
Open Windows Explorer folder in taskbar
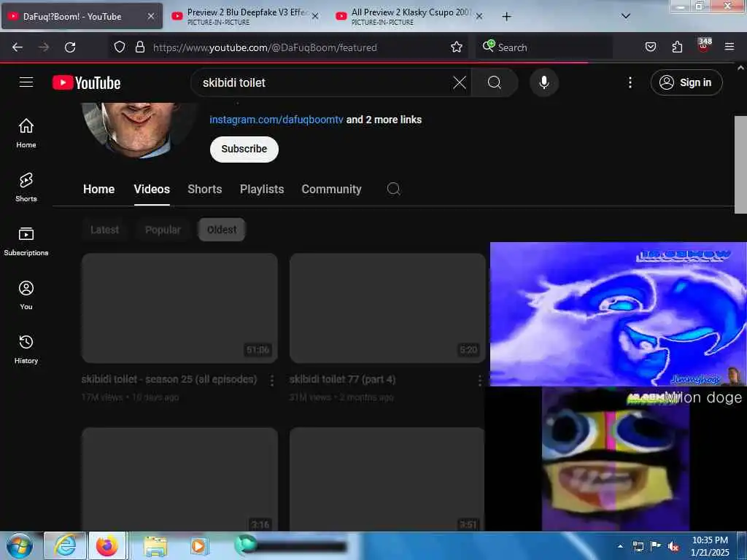[x=155, y=546]
